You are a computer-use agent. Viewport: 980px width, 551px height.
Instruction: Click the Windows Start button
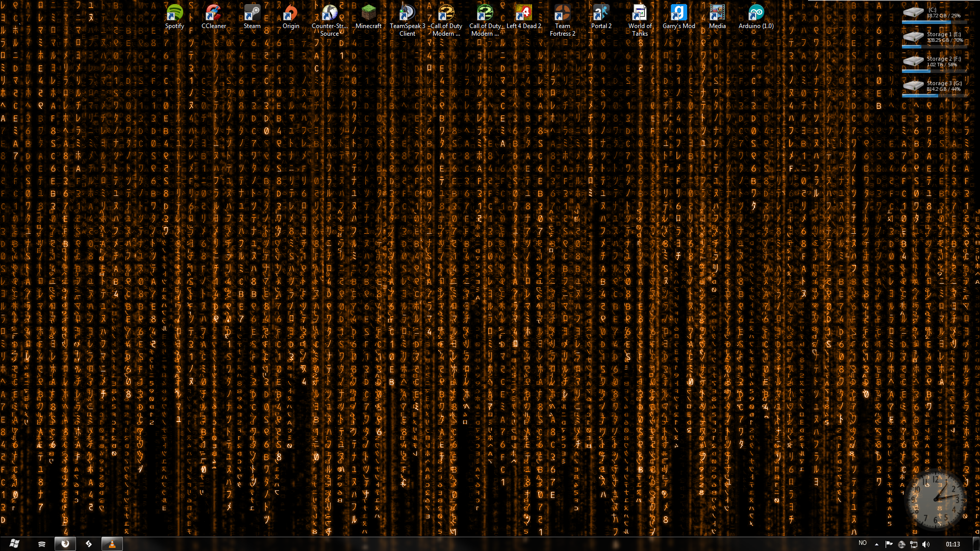(14, 544)
